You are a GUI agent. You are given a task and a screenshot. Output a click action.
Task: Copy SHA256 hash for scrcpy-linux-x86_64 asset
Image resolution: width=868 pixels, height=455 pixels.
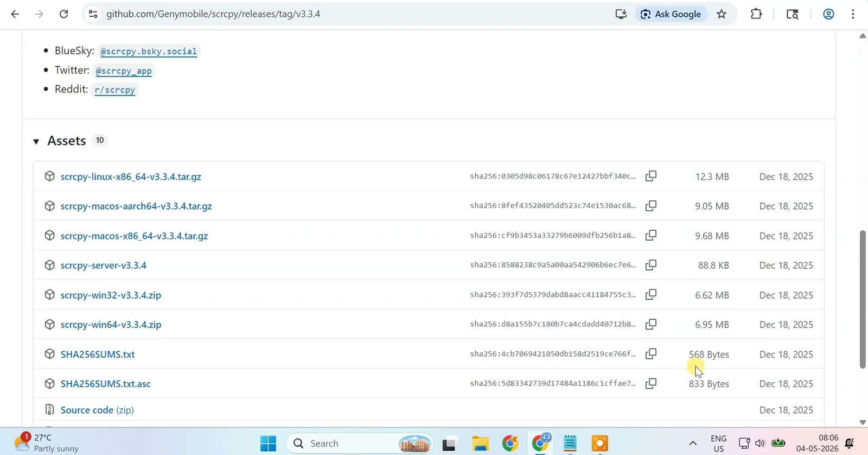[651, 176]
